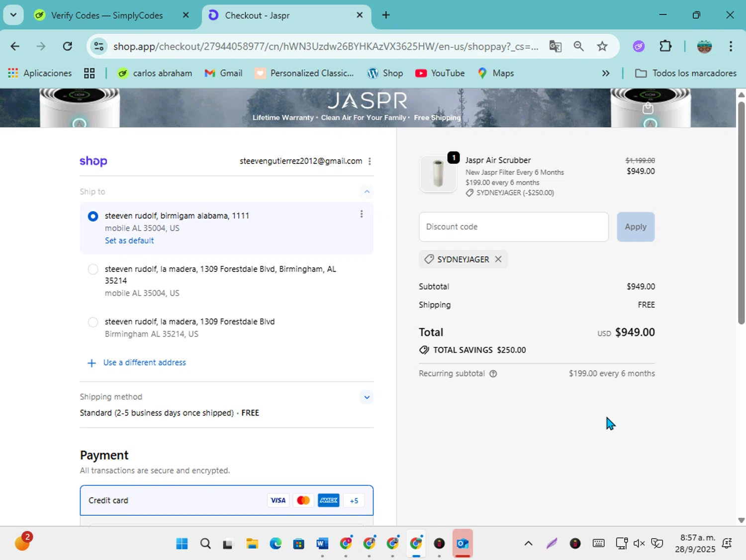
Task: Click the muted volume tray icon
Action: click(x=639, y=544)
